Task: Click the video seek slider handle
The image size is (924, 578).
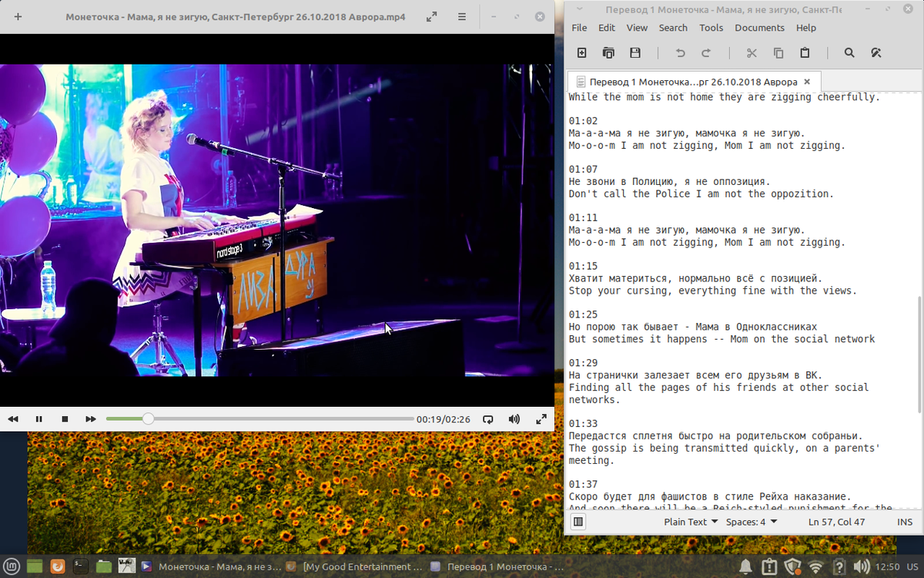Action: pyautogui.click(x=148, y=419)
